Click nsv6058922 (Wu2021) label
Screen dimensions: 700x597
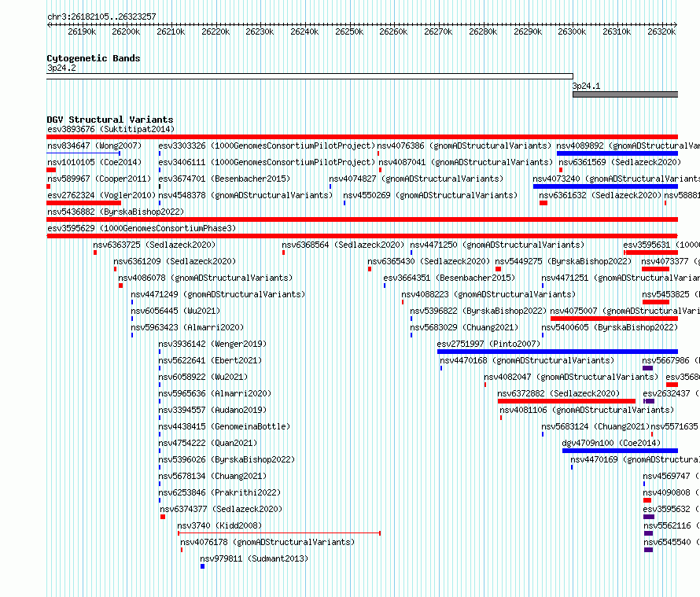[203, 378]
